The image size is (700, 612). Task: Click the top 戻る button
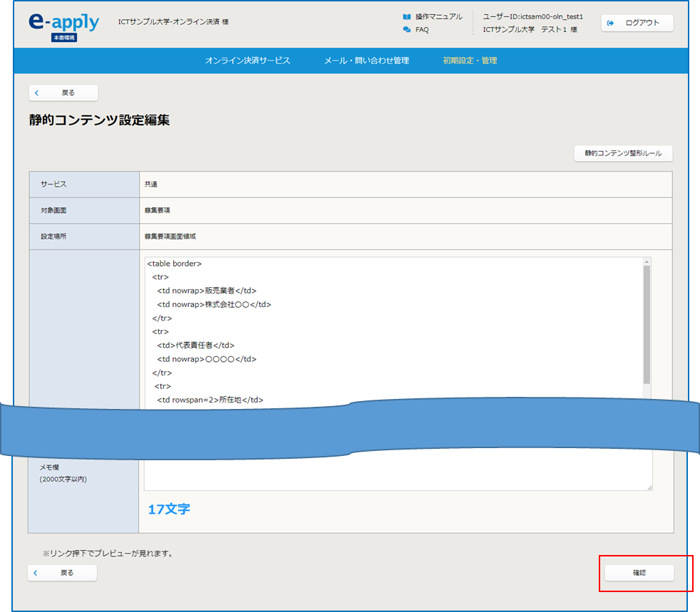63,93
